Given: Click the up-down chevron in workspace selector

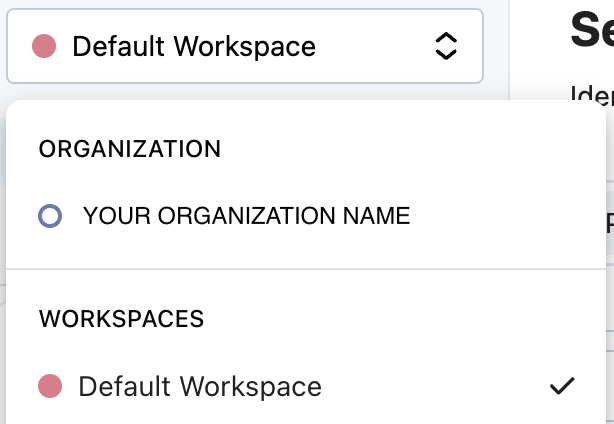Looking at the screenshot, I should 446,46.
